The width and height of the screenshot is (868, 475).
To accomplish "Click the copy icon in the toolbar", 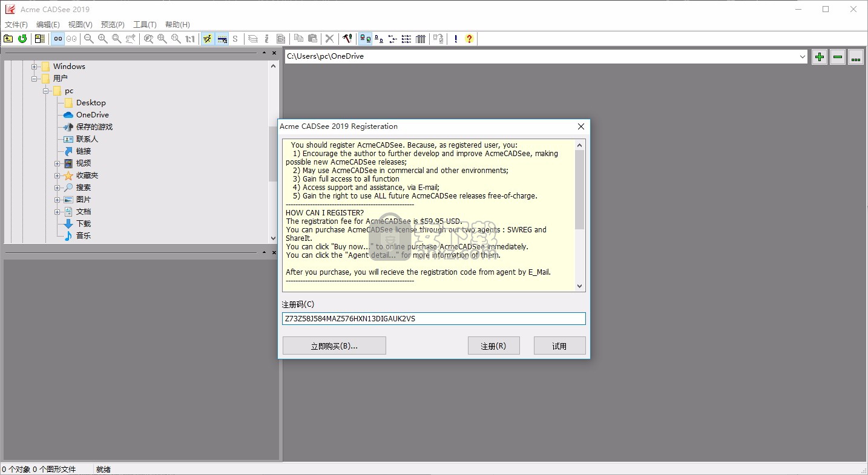I will 298,39.
